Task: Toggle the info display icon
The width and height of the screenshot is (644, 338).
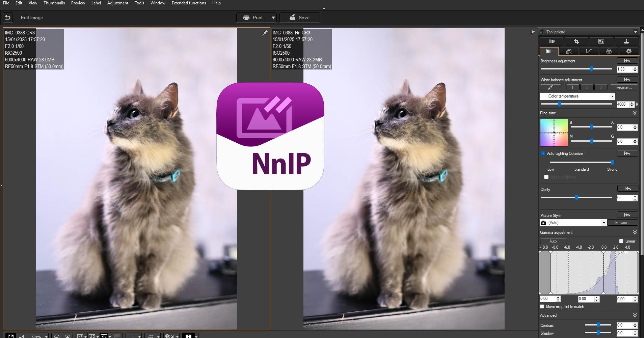Action: point(188,336)
